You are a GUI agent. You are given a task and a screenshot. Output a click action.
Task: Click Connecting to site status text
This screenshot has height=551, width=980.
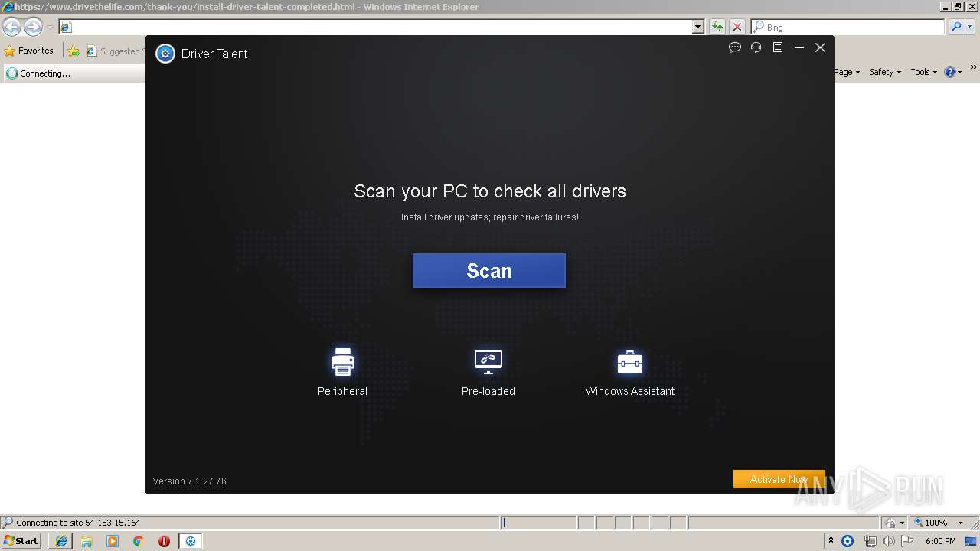78,523
